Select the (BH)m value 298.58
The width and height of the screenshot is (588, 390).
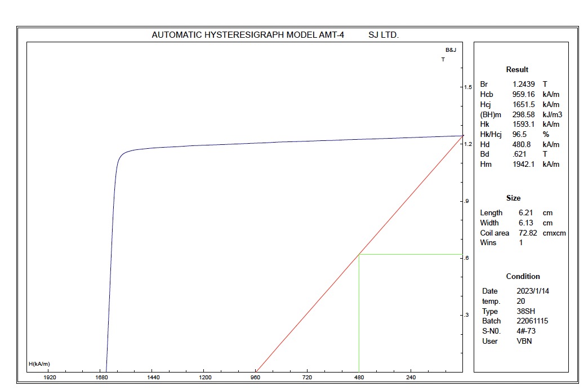coord(523,114)
